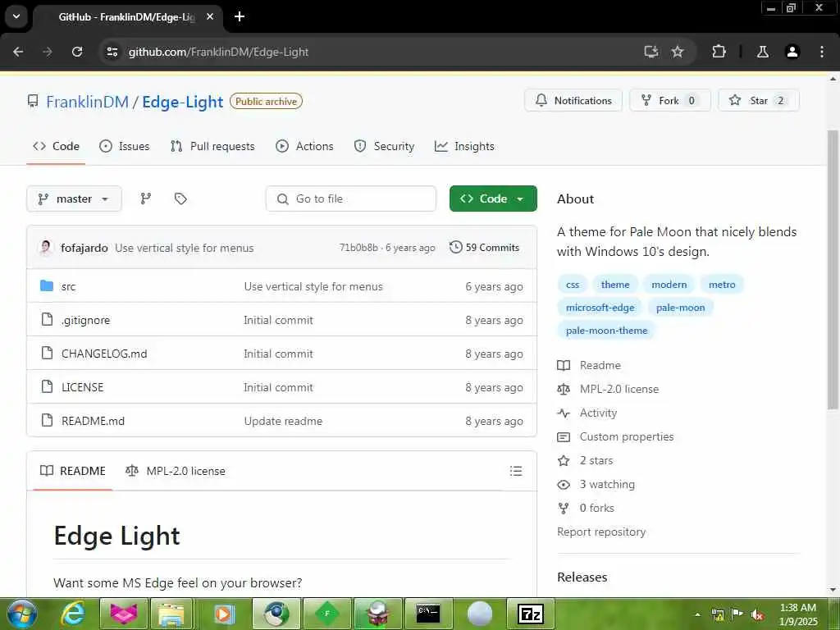The image size is (840, 630).
Task: Expand the master branch dropdown
Action: pyautogui.click(x=74, y=199)
